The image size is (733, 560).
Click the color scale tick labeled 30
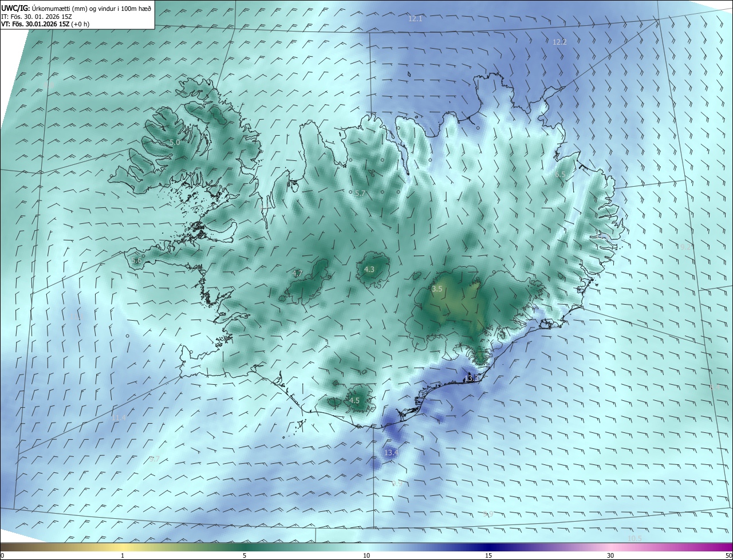click(610, 555)
